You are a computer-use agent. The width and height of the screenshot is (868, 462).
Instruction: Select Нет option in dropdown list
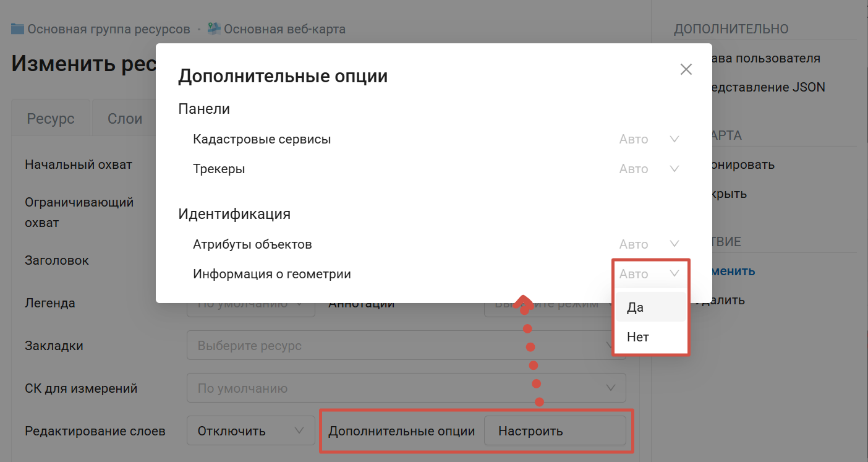point(650,337)
